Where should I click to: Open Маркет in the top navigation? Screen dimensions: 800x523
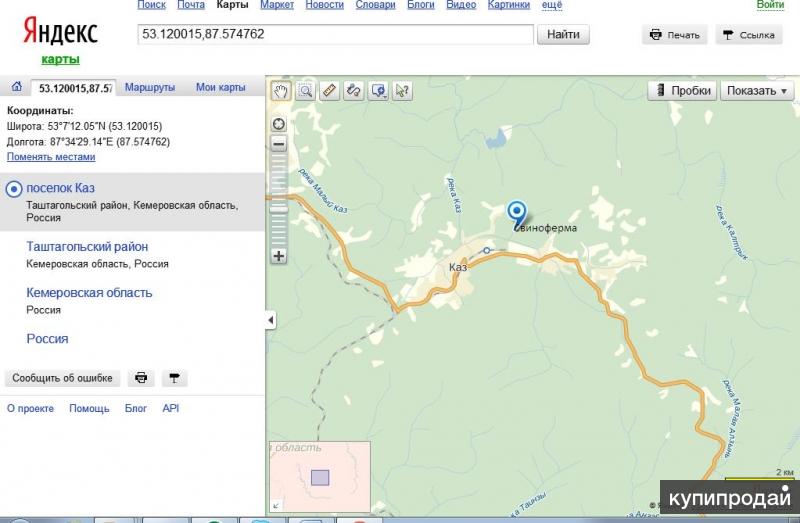[277, 5]
